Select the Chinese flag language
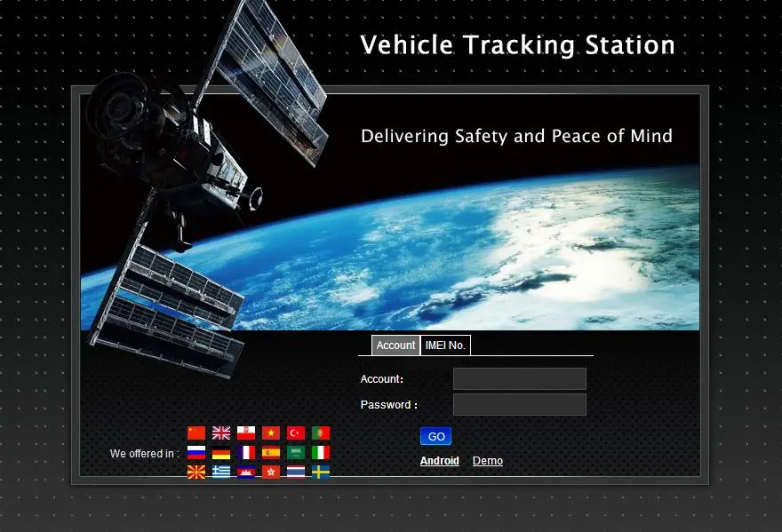 click(x=196, y=433)
